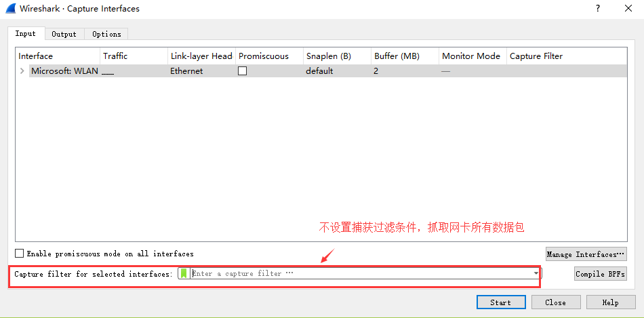Click the Promiscuous column header
The height and width of the screenshot is (318, 644).
[x=269, y=56]
